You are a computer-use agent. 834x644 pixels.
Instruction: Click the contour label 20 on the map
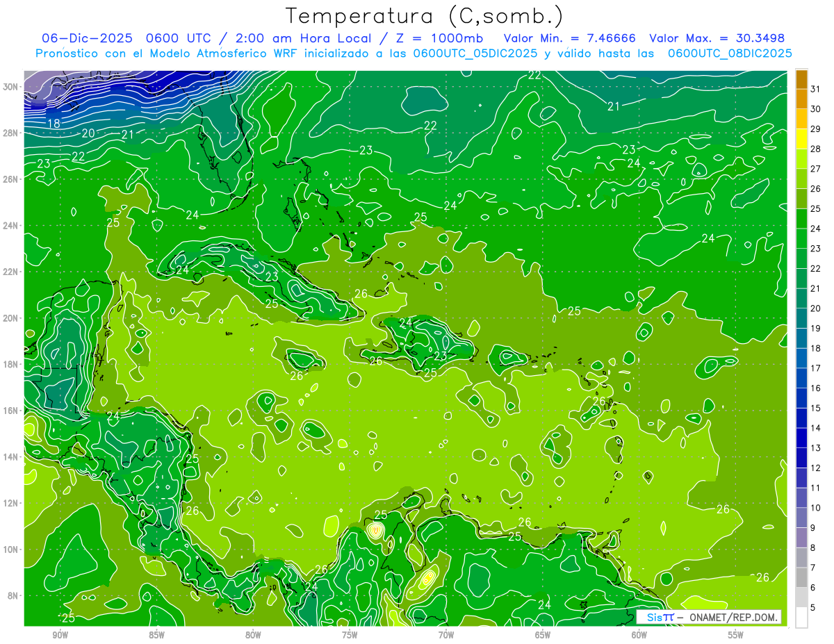point(88,133)
